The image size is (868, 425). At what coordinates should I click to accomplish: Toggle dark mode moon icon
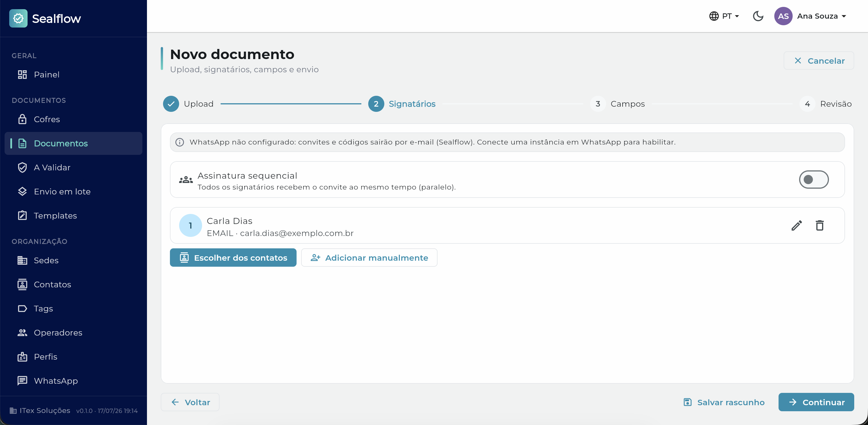[758, 16]
